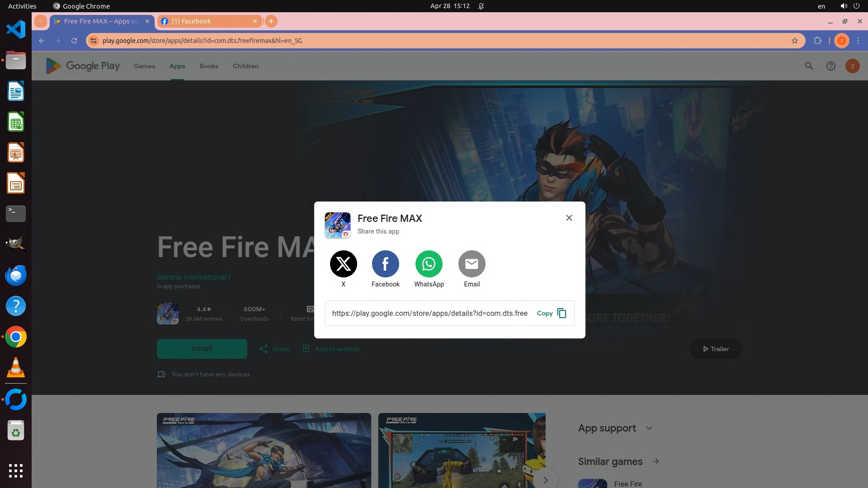Image resolution: width=868 pixels, height=488 pixels.
Task: Open the Games section
Action: click(144, 66)
